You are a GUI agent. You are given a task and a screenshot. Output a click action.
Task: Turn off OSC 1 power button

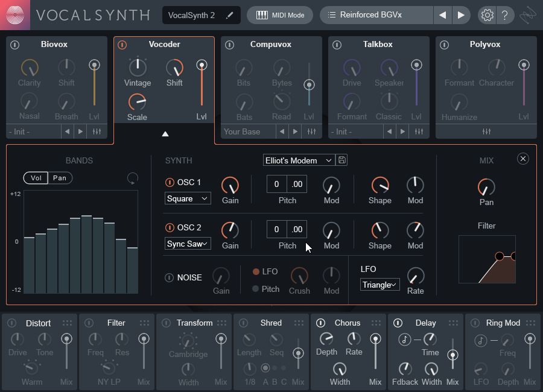[170, 182]
